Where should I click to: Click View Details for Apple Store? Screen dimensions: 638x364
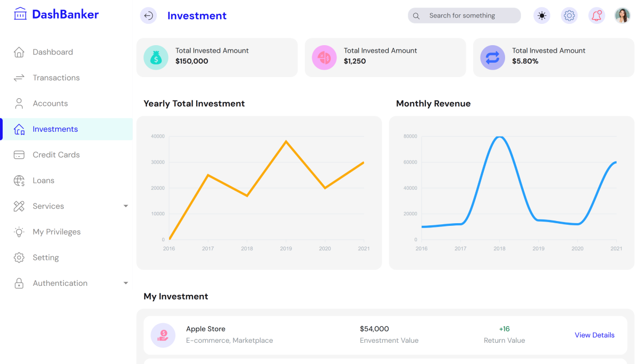tap(594, 335)
